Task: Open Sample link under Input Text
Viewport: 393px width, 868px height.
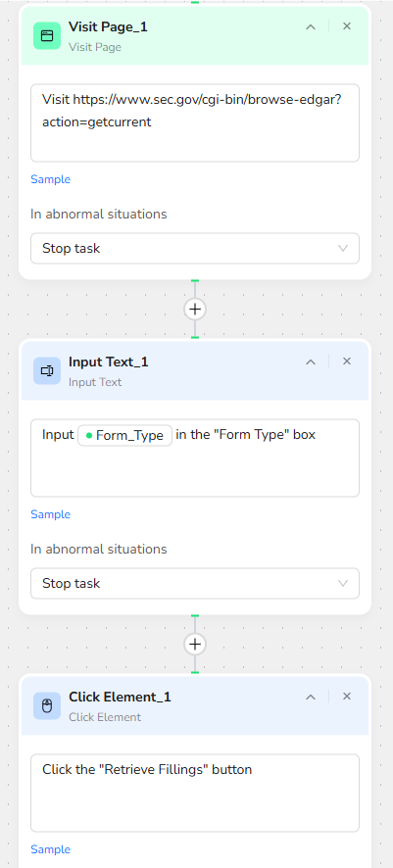Action: tap(50, 514)
